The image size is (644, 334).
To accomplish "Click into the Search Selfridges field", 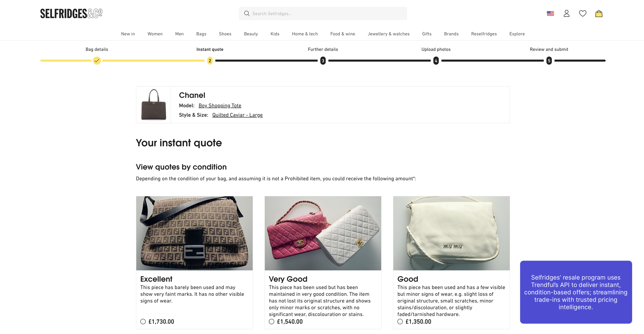I will pyautogui.click(x=323, y=13).
